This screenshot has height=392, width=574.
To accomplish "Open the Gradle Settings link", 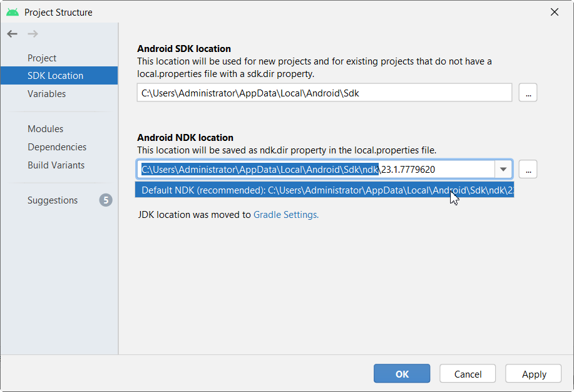I will (x=286, y=215).
